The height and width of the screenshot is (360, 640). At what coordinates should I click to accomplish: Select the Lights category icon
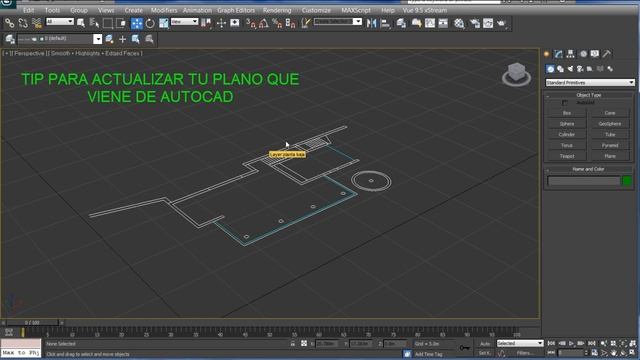pyautogui.click(x=570, y=69)
